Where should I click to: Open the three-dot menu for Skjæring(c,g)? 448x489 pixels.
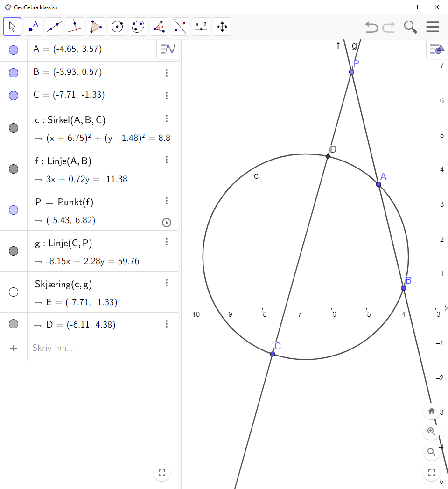point(167,283)
